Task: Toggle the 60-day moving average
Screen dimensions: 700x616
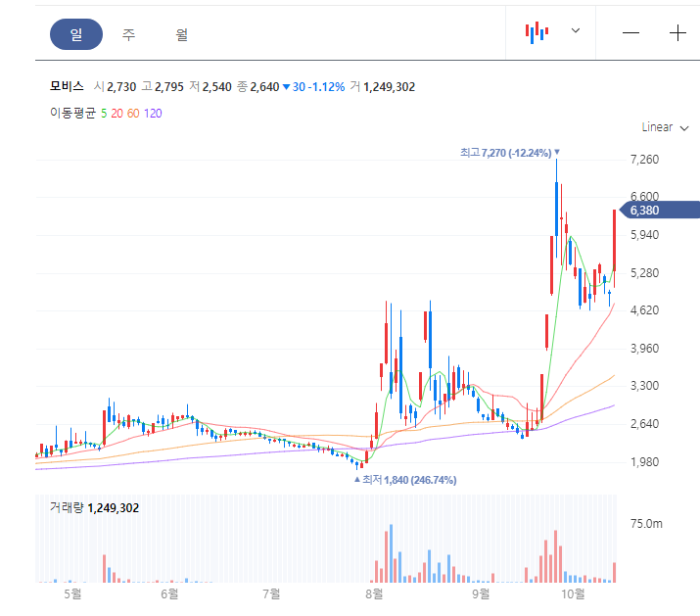Action: tap(133, 114)
